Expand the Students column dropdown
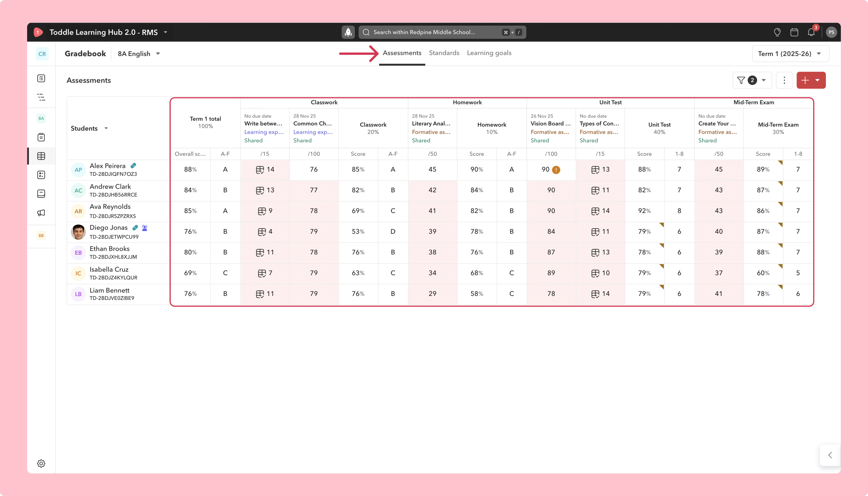 pyautogui.click(x=106, y=128)
